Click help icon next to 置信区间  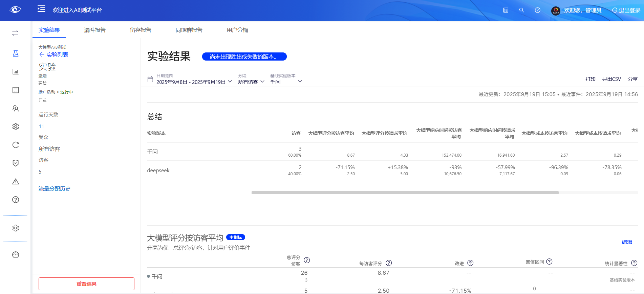pos(549,262)
